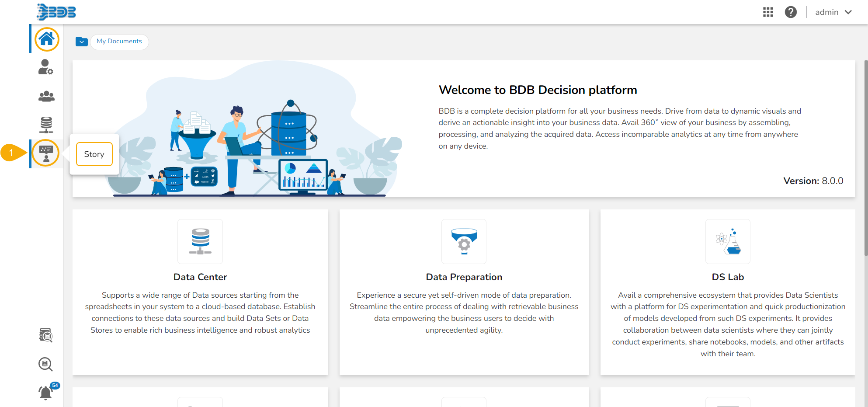Expand the admin user menu
868x407 pixels.
pyautogui.click(x=833, y=12)
